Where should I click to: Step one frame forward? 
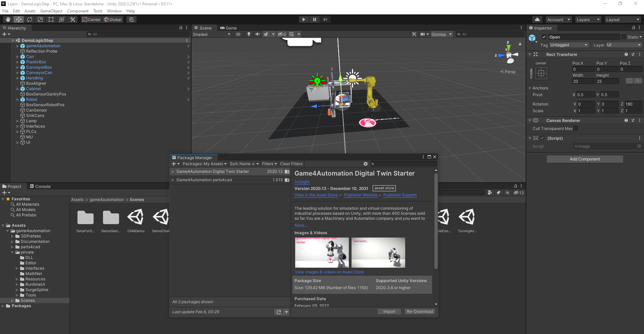[325, 19]
